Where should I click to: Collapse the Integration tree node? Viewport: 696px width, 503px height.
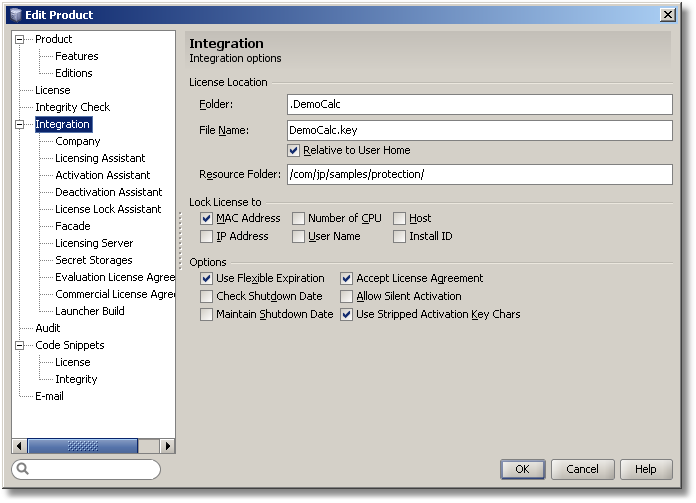tap(19, 125)
